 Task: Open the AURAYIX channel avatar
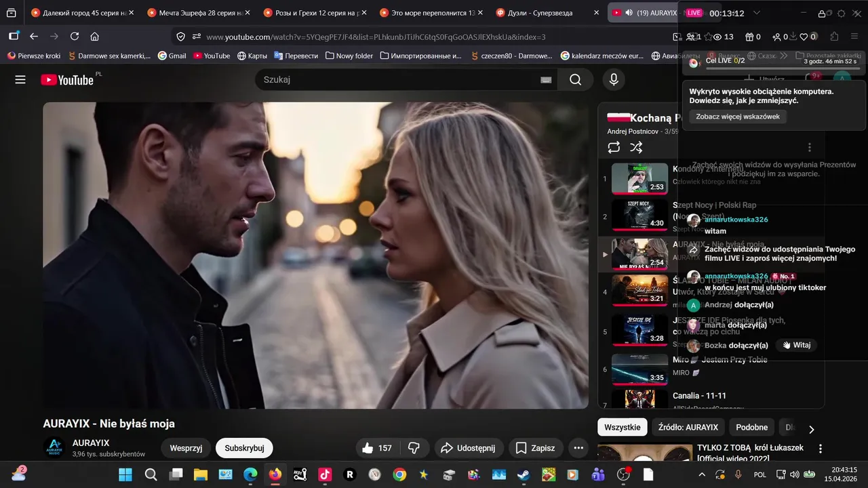54,448
